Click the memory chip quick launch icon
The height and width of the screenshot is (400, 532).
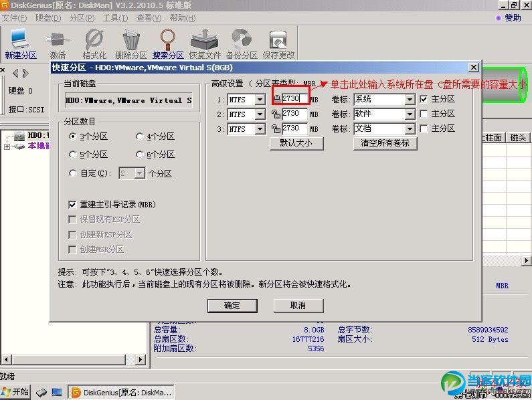41,393
